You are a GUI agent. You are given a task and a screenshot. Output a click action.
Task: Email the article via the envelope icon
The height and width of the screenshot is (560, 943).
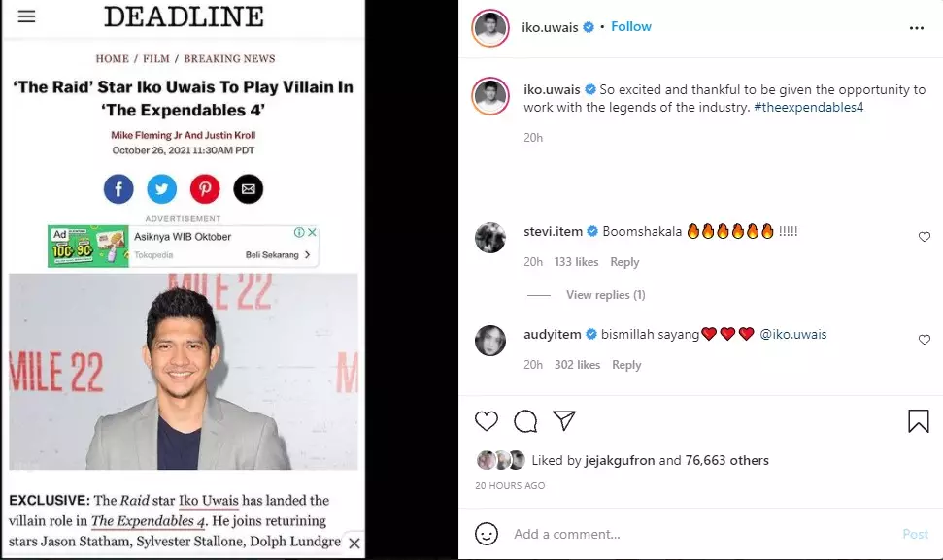pyautogui.click(x=248, y=188)
